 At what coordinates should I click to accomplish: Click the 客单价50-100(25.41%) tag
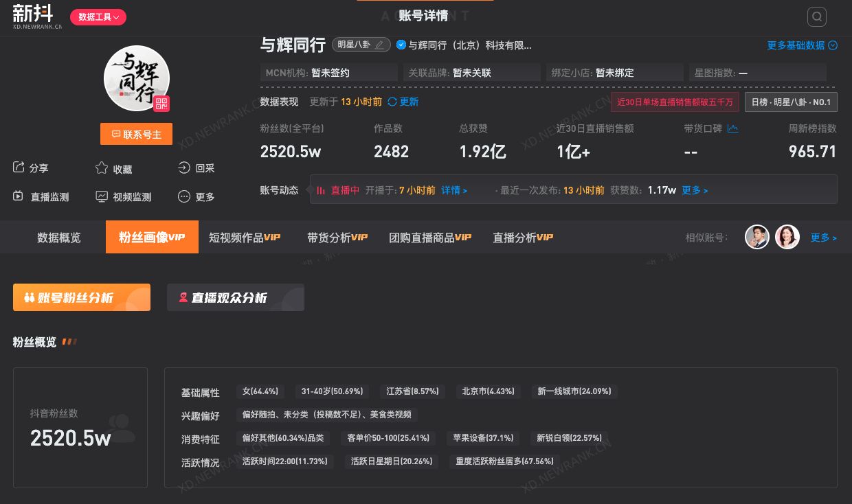coord(388,438)
